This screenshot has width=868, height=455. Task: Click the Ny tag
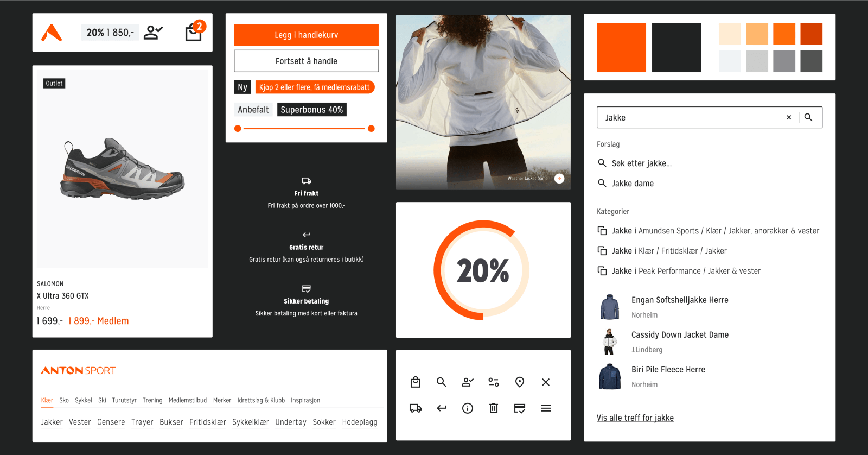[x=242, y=87]
